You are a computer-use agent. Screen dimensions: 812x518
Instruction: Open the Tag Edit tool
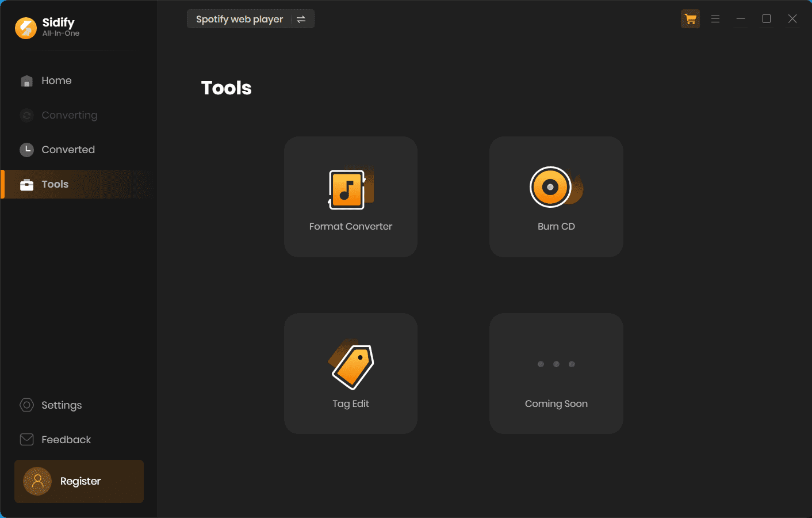(x=351, y=374)
